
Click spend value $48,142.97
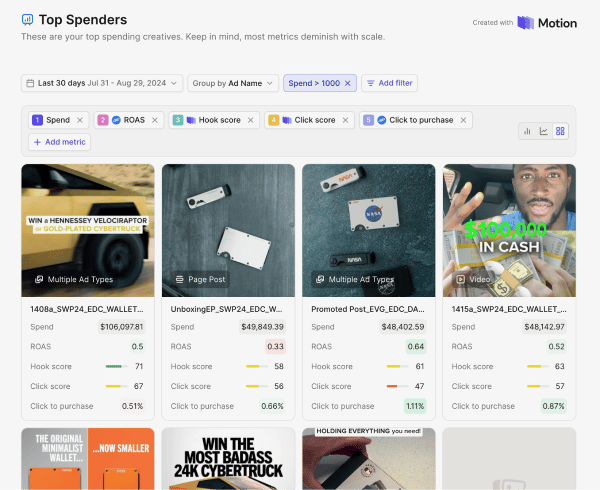tap(544, 327)
